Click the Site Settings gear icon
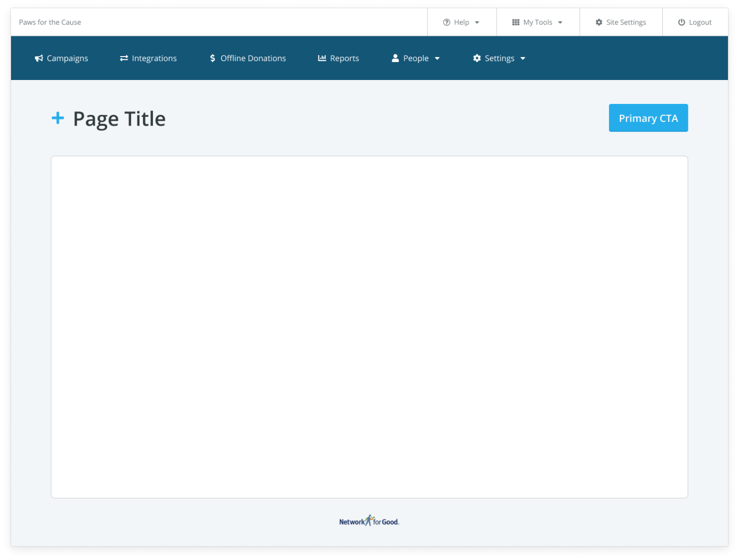The image size is (739, 560). pos(599,22)
